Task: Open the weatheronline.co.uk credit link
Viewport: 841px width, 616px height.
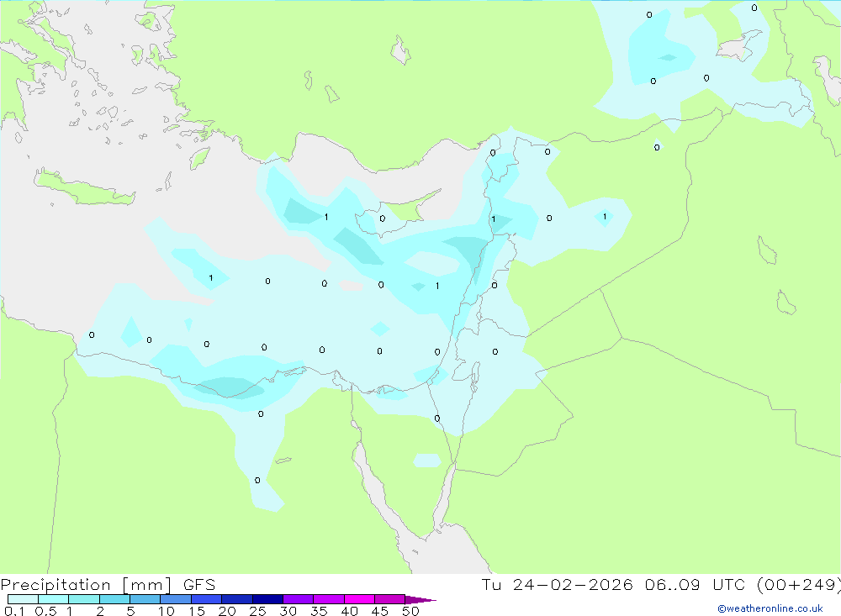Action: [770, 608]
